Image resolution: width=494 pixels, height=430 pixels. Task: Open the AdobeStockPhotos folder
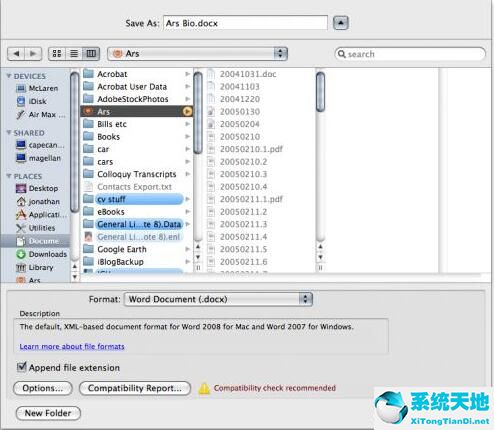136,99
